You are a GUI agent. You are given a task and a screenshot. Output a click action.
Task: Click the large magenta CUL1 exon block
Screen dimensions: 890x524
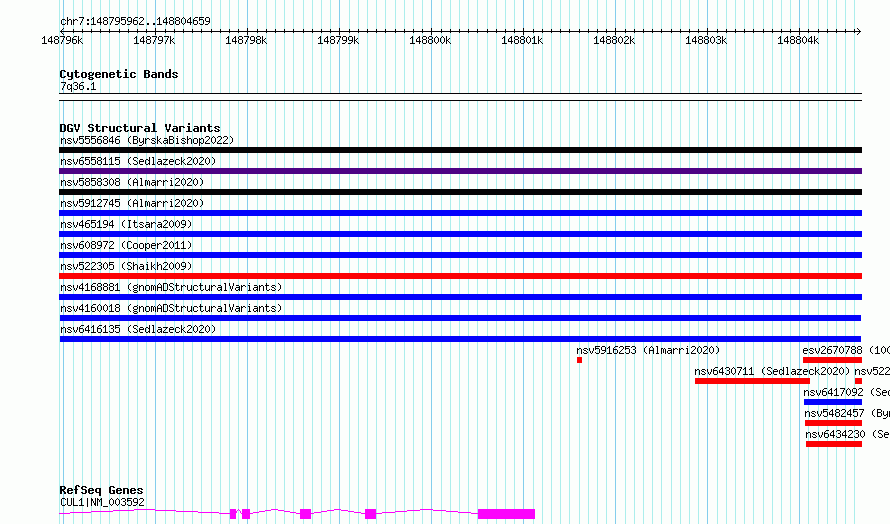[506, 514]
